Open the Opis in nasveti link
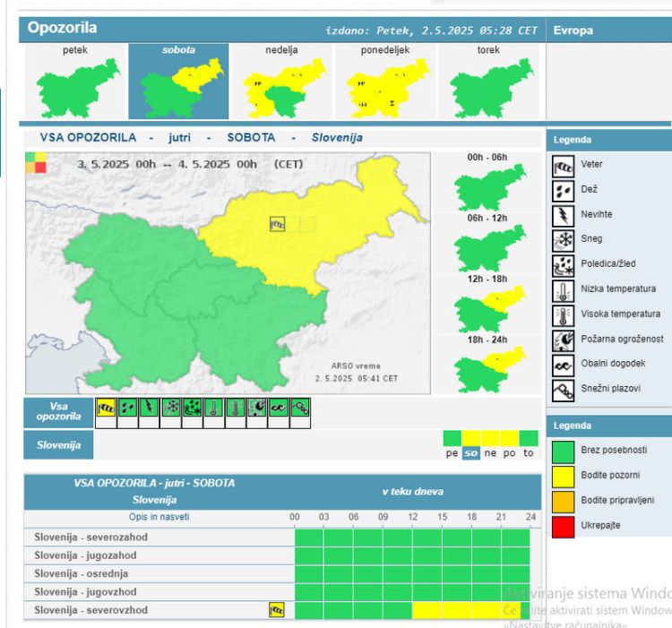The image size is (672, 628). [159, 517]
